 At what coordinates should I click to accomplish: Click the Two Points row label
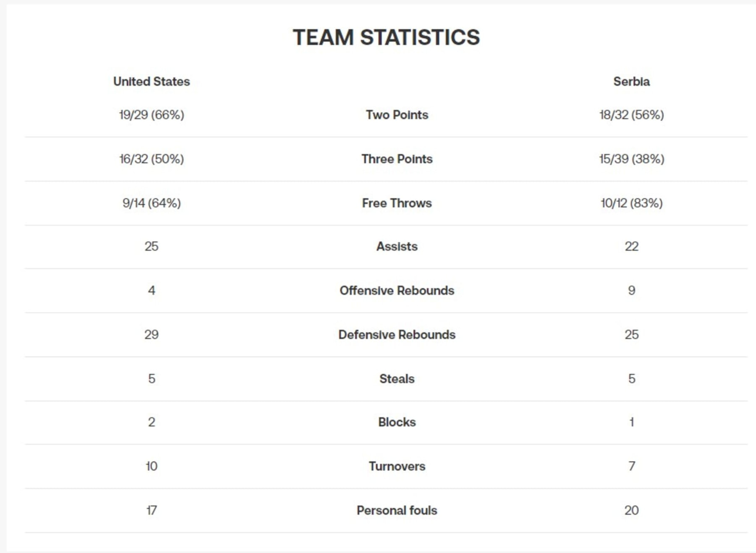[397, 115]
